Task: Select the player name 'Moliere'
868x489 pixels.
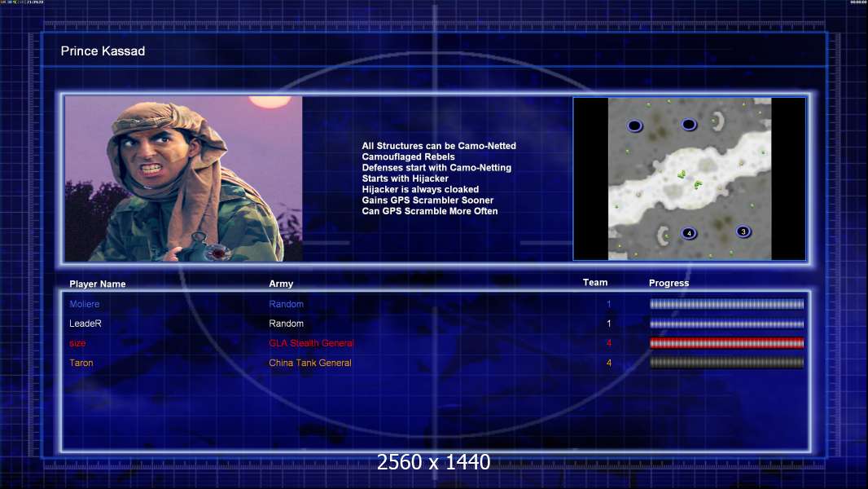Action: (x=85, y=304)
